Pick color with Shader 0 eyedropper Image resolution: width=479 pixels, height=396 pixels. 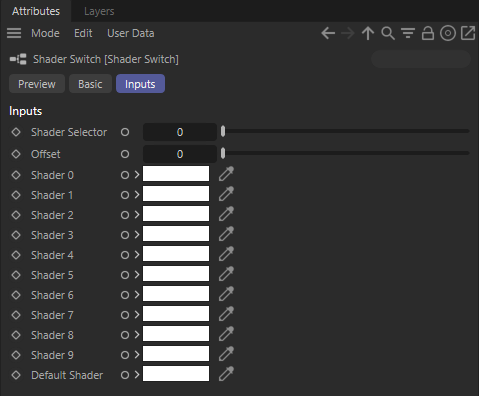click(226, 174)
